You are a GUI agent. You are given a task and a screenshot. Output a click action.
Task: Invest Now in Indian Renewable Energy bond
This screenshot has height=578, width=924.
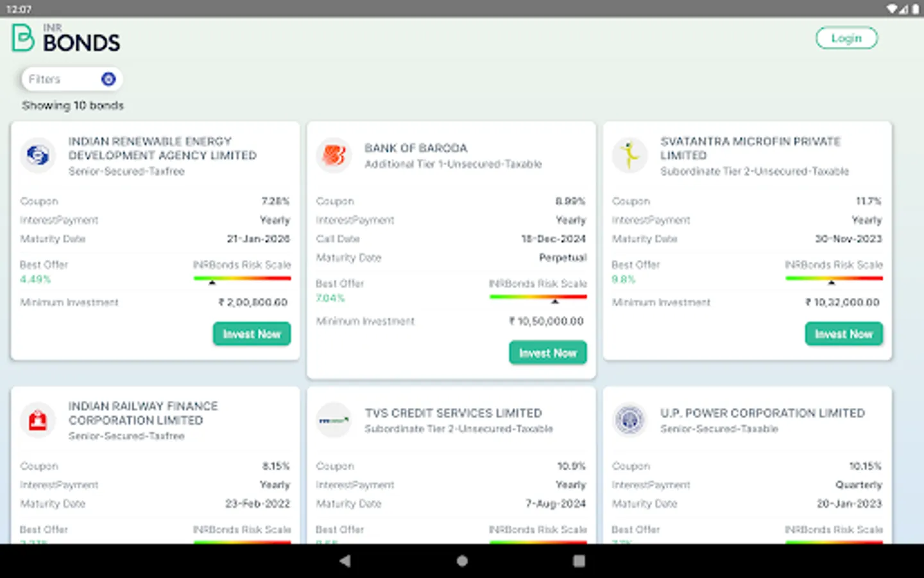[252, 334]
